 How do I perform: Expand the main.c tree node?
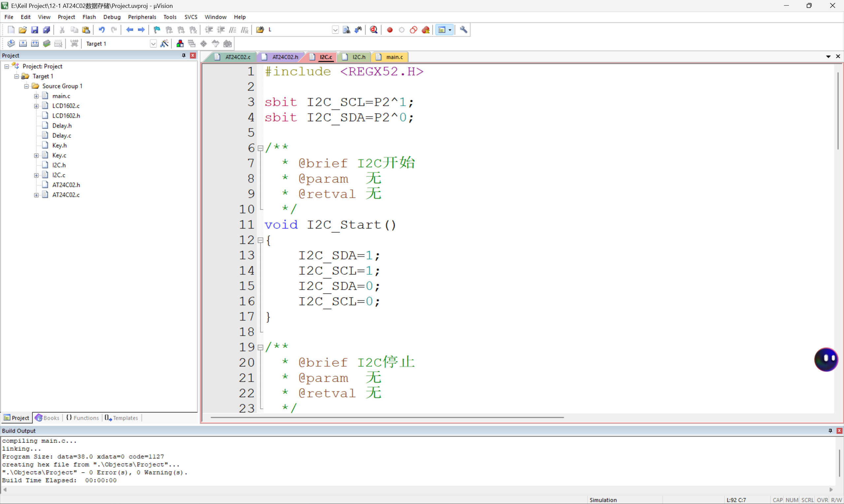36,96
